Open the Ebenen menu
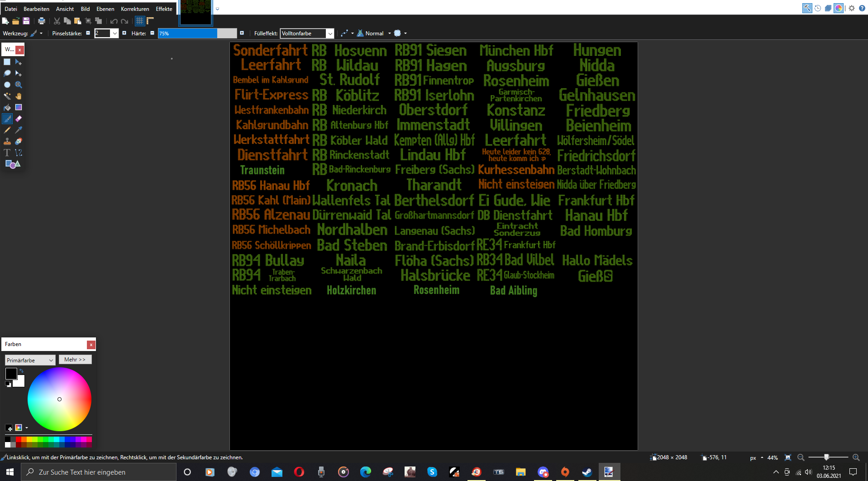Screen dimensions: 868x481 pyautogui.click(x=105, y=9)
